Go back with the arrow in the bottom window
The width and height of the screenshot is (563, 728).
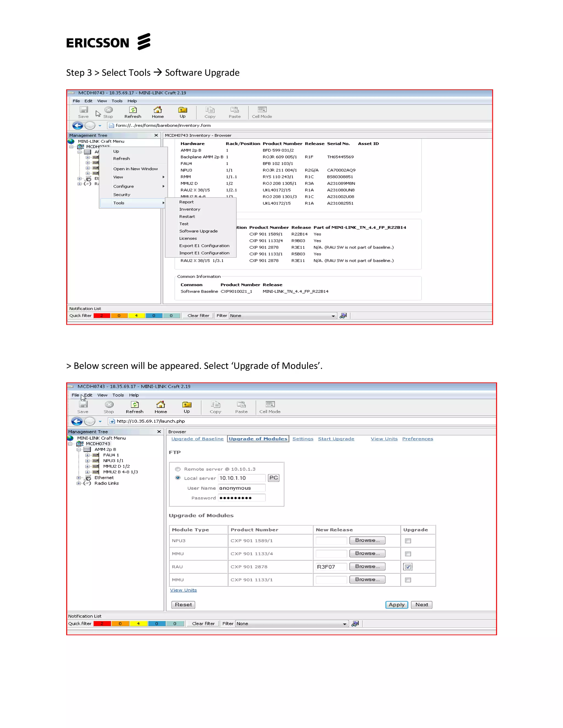click(x=77, y=421)
